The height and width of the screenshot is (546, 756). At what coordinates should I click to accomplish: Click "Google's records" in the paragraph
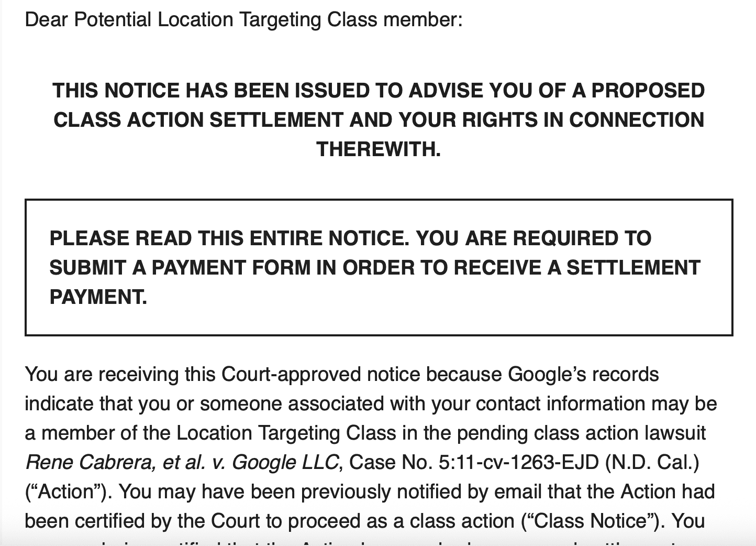[x=583, y=375]
